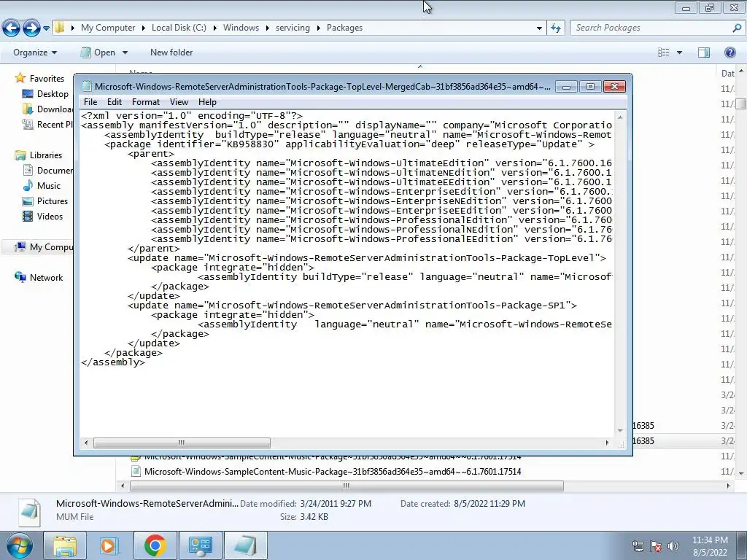Open the control panel taskbar item

tap(201, 545)
